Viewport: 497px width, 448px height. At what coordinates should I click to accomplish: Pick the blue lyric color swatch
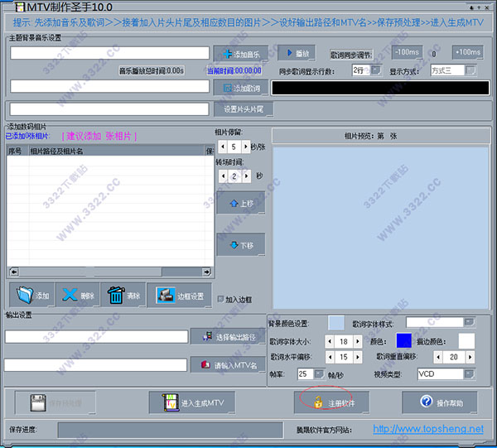click(x=404, y=340)
